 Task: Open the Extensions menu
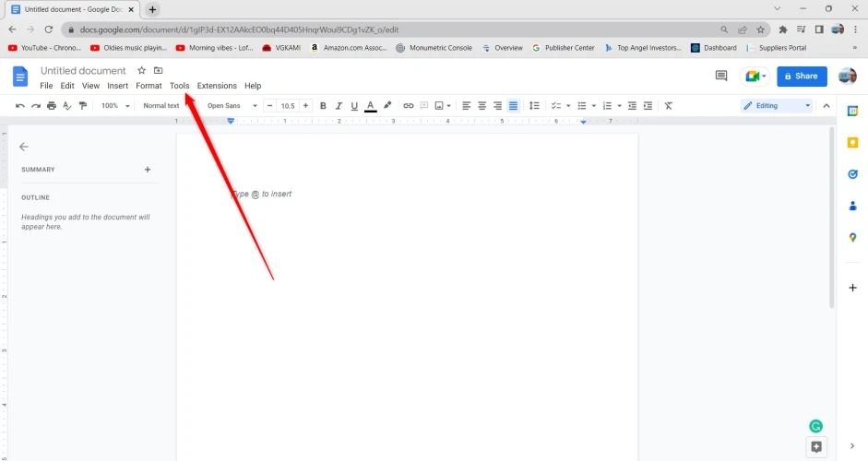point(217,86)
